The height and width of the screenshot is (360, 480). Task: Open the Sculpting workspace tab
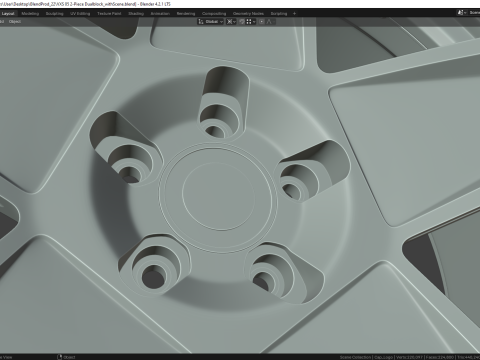[54, 14]
